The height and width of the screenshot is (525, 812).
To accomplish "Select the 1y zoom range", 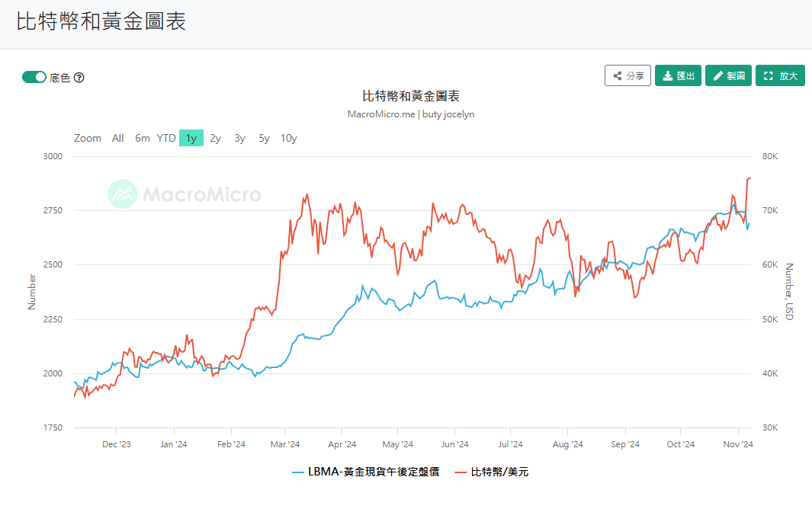I will tap(191, 138).
